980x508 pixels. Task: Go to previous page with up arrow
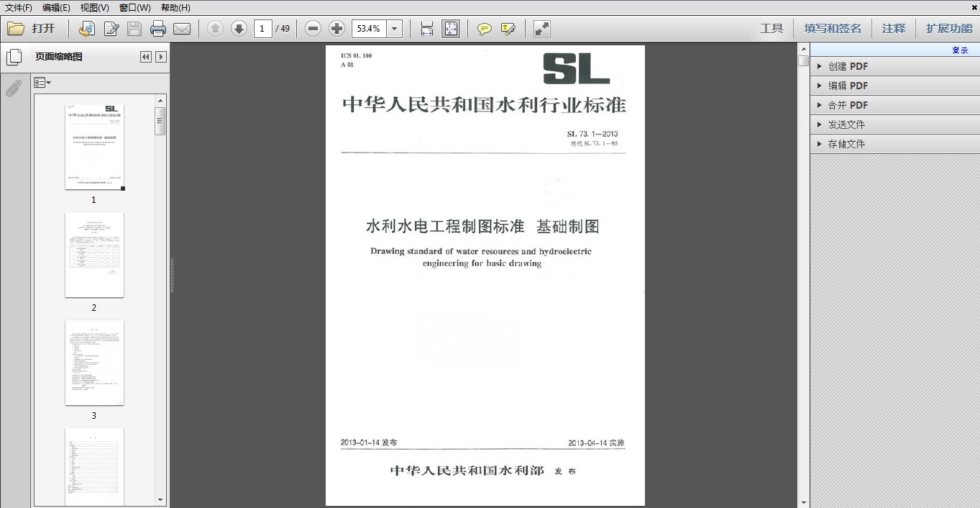215,29
